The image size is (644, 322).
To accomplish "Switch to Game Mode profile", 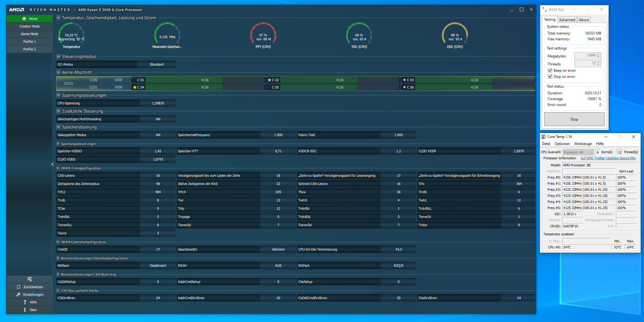I will point(30,34).
